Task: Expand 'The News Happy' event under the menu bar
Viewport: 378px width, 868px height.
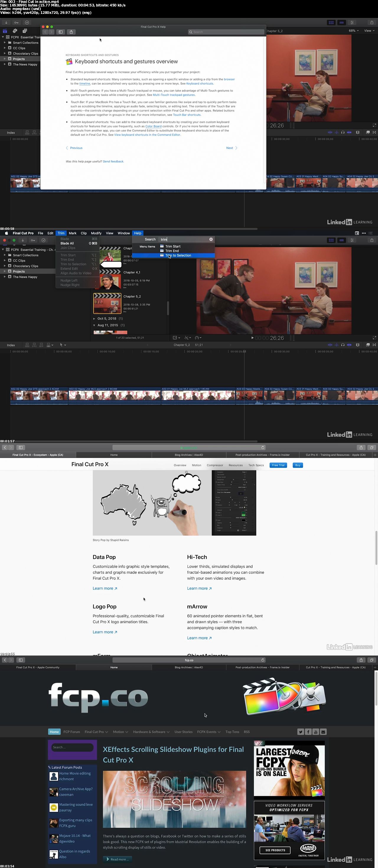Action: [5, 277]
